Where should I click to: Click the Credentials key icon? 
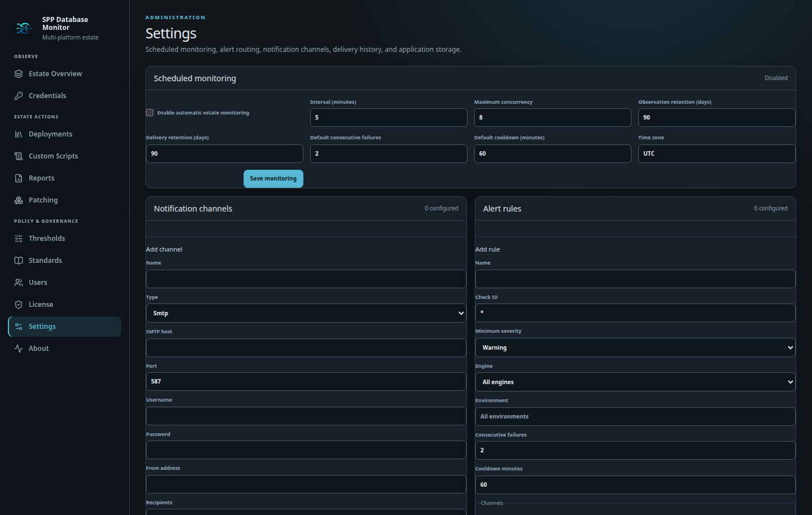point(19,96)
